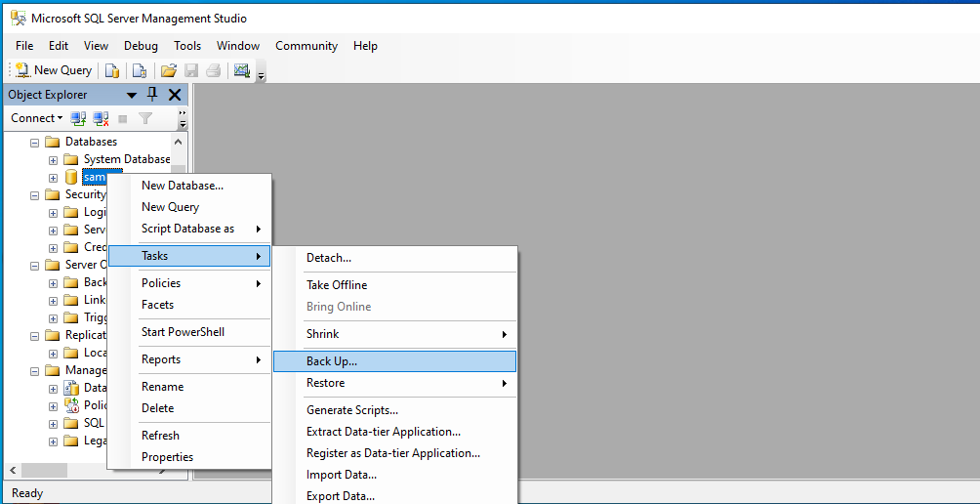This screenshot has height=504, width=980.
Task: Choose Facets from context menu
Action: pos(189,305)
